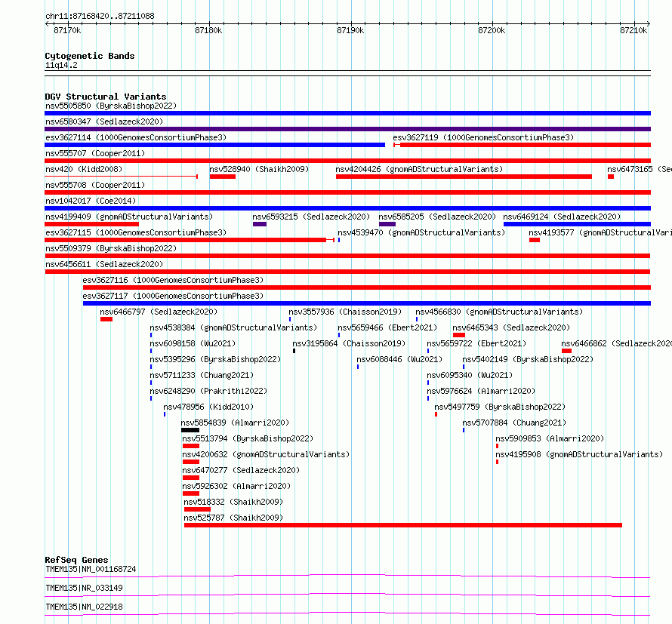
Task: Click the purple nsv6593215 variant bar
Action: (260, 224)
